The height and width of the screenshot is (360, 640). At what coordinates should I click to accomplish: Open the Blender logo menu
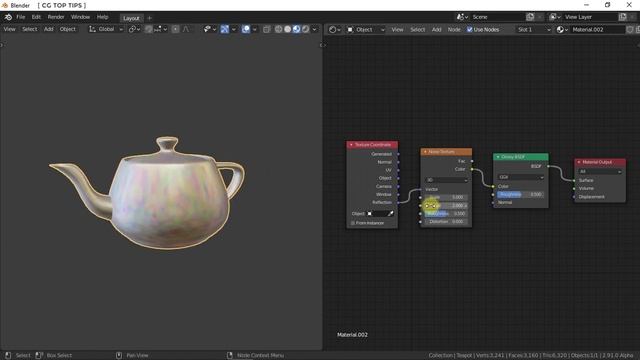(x=8, y=17)
